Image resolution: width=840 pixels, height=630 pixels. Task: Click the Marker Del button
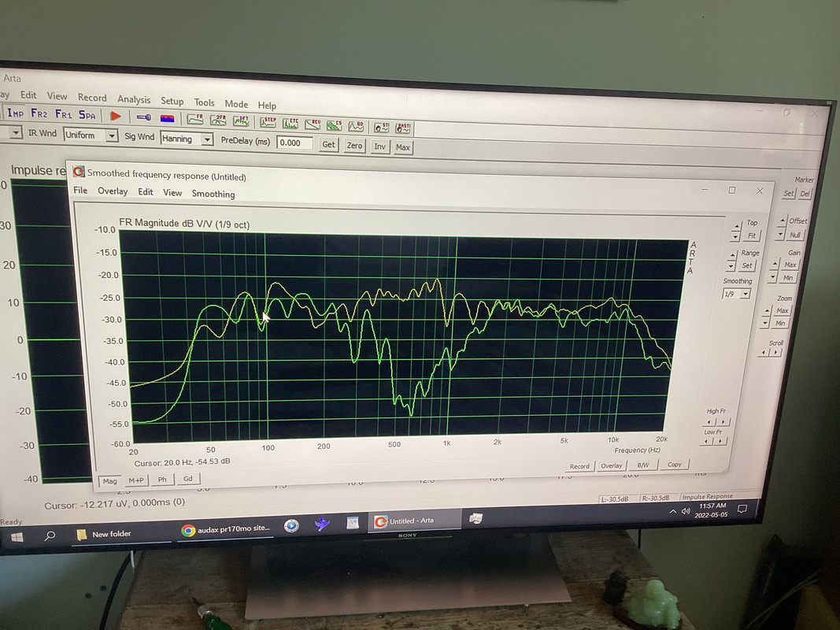[805, 194]
